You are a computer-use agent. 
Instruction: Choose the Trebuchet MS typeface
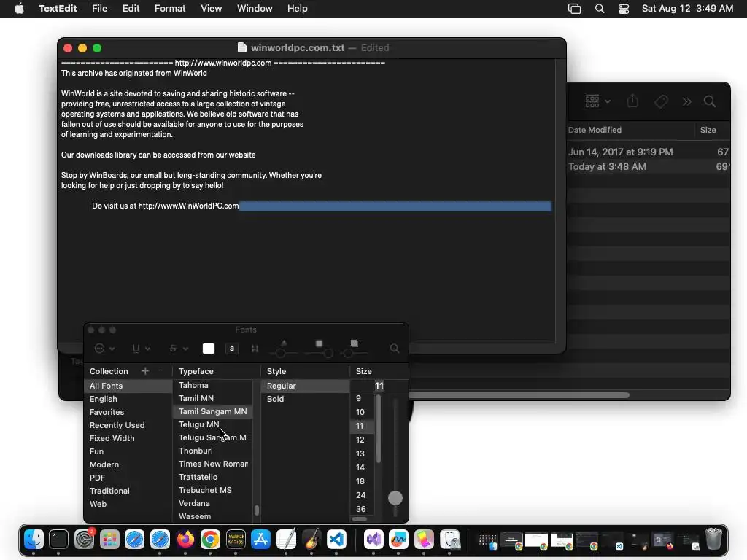coord(213,490)
